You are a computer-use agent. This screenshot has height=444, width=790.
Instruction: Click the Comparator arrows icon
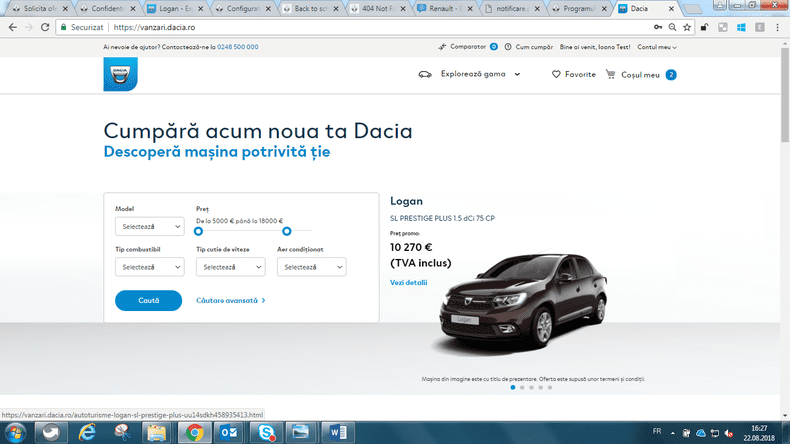(442, 47)
